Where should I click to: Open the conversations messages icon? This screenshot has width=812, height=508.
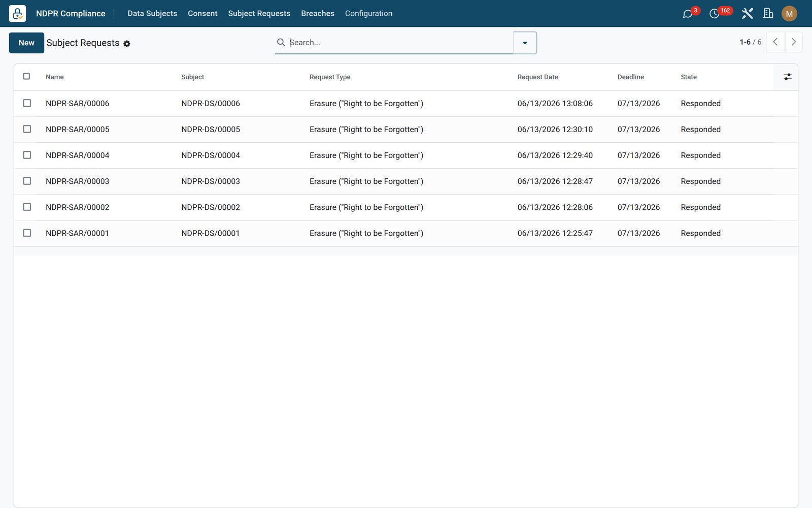688,14
